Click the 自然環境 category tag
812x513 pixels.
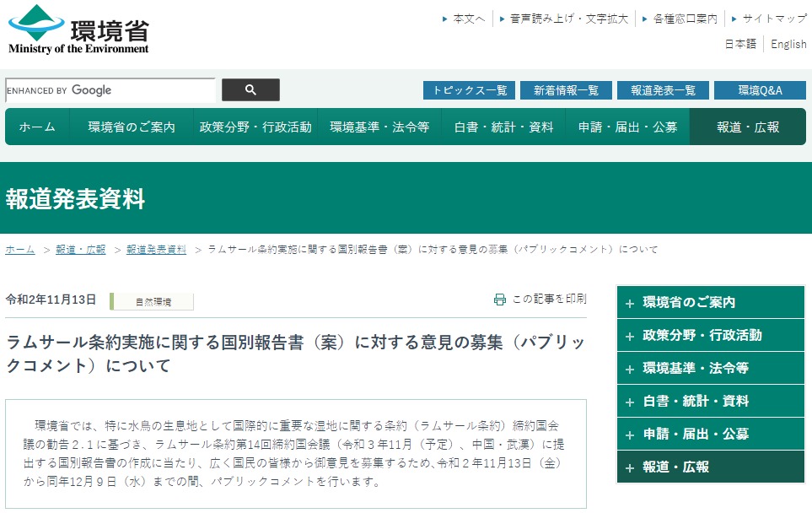pos(153,301)
